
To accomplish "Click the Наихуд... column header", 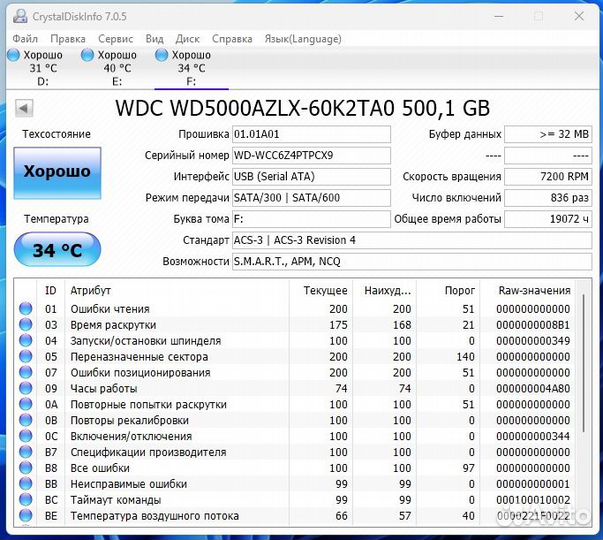I will [x=384, y=290].
